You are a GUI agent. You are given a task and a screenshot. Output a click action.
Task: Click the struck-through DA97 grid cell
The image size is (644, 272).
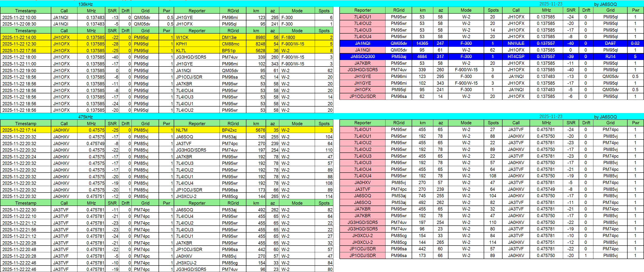pos(610,43)
